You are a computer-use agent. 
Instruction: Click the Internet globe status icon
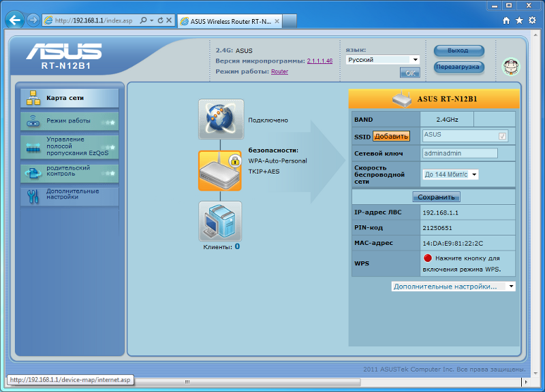pyautogui.click(x=221, y=120)
